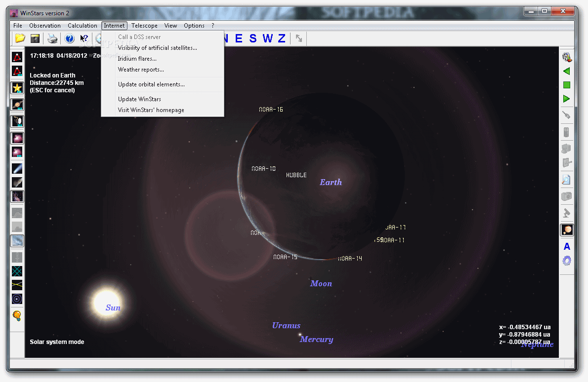Open file with yellow folder icon

(20, 38)
